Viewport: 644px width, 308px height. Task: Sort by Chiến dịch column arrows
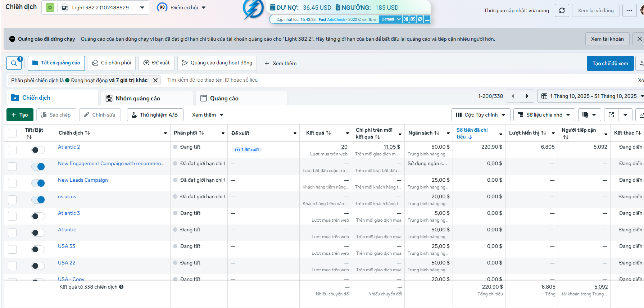coord(87,133)
